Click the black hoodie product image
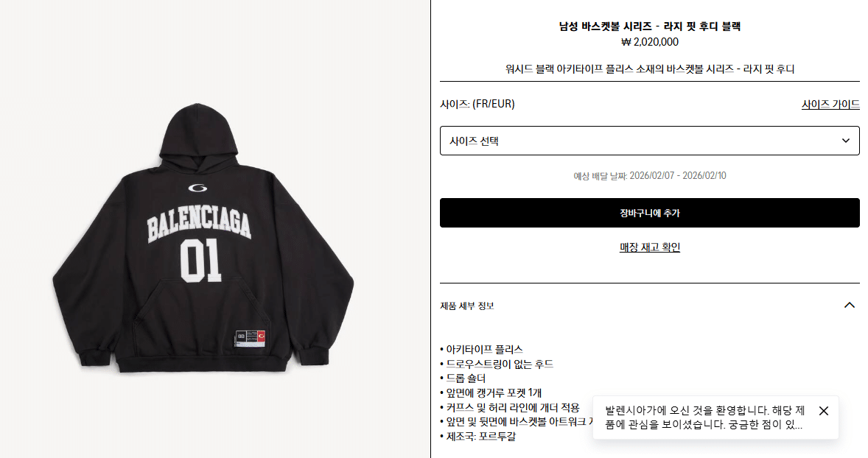 203,238
